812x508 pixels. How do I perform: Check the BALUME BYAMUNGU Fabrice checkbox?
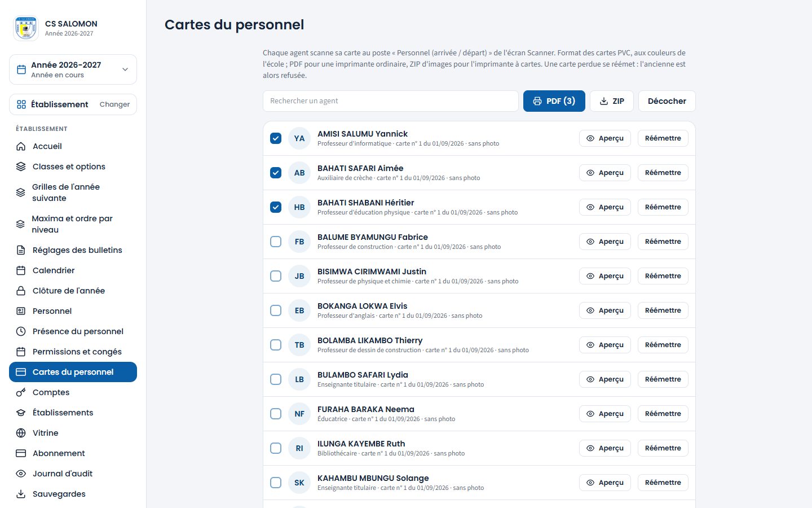click(x=276, y=242)
